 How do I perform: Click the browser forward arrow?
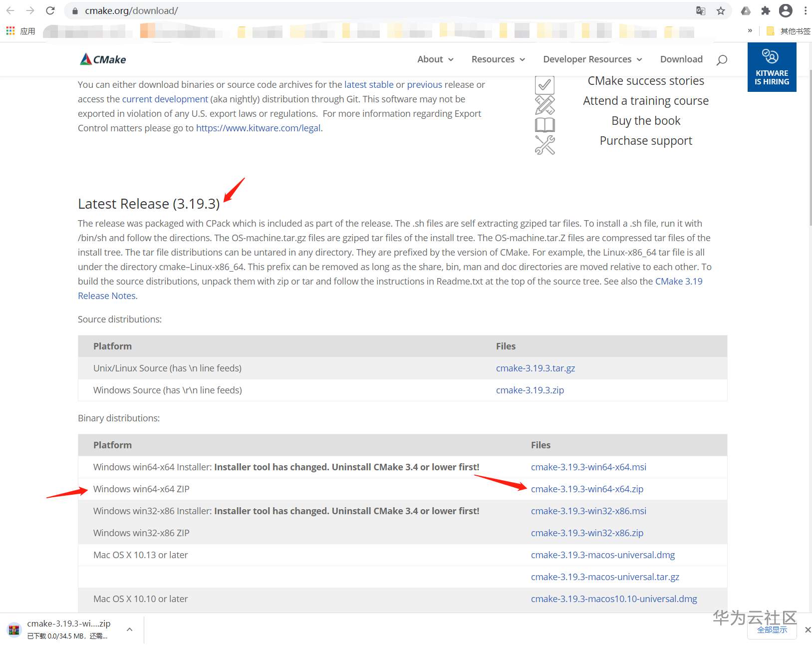pyautogui.click(x=30, y=10)
